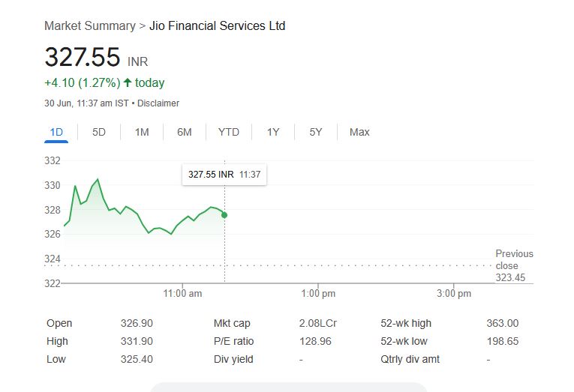The width and height of the screenshot is (574, 392).
Task: Switch to the 5Y tab
Action: tap(316, 132)
